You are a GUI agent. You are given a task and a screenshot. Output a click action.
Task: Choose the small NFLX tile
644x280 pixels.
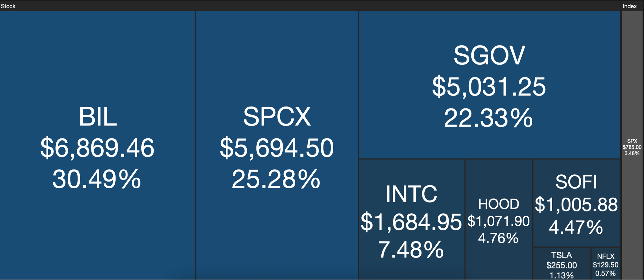click(606, 264)
